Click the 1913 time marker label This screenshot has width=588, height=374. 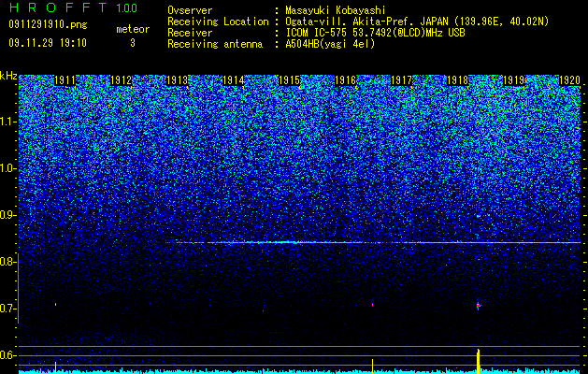(177, 80)
